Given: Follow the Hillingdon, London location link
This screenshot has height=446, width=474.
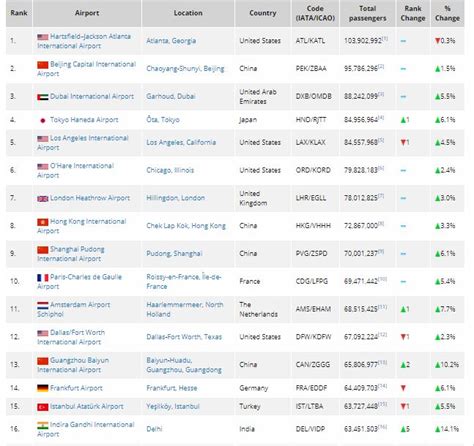Looking at the screenshot, I should [x=176, y=198].
